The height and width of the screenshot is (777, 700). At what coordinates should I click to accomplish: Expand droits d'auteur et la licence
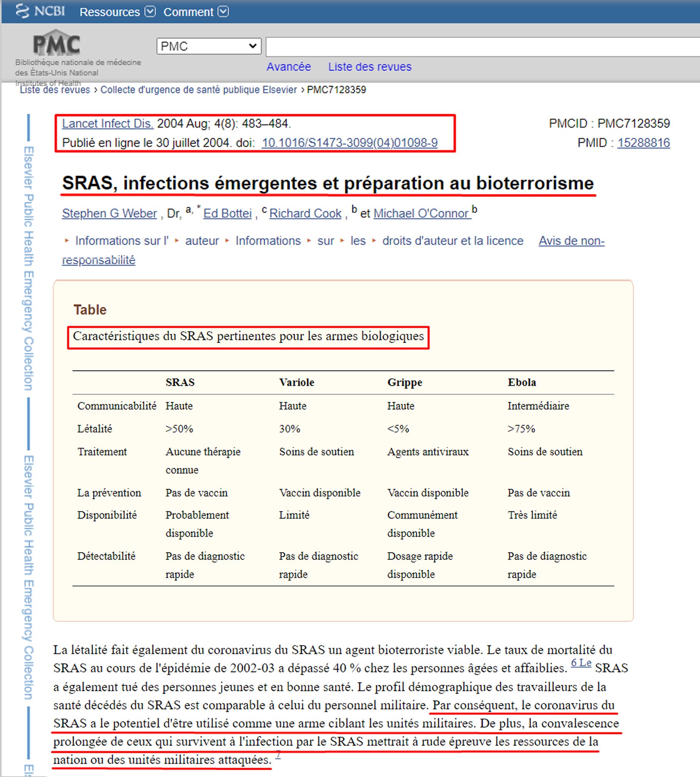point(452,241)
